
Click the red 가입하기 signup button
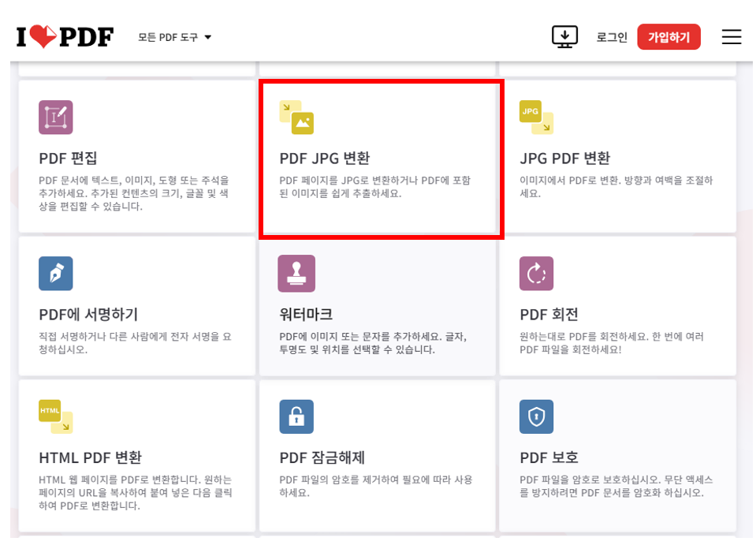[x=668, y=36]
